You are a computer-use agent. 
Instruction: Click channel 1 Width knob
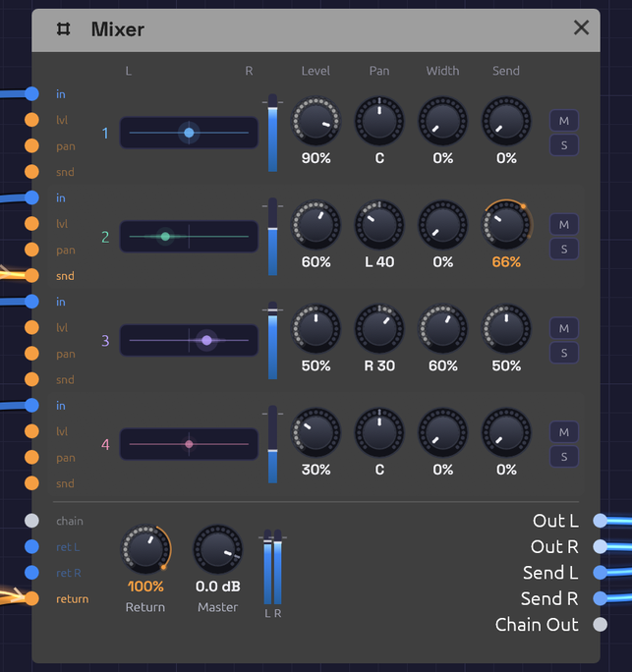click(x=443, y=121)
